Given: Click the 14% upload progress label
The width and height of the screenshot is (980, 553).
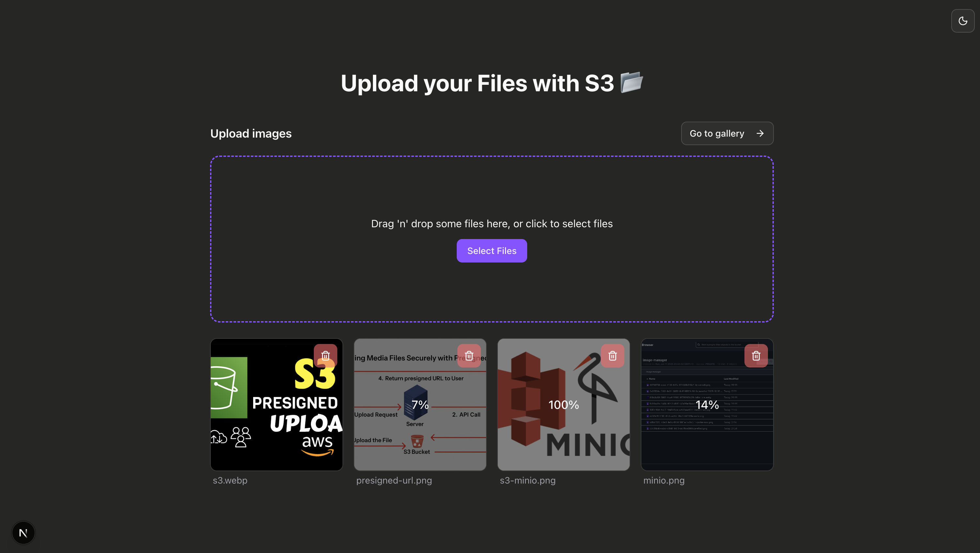Looking at the screenshot, I should 707,405.
